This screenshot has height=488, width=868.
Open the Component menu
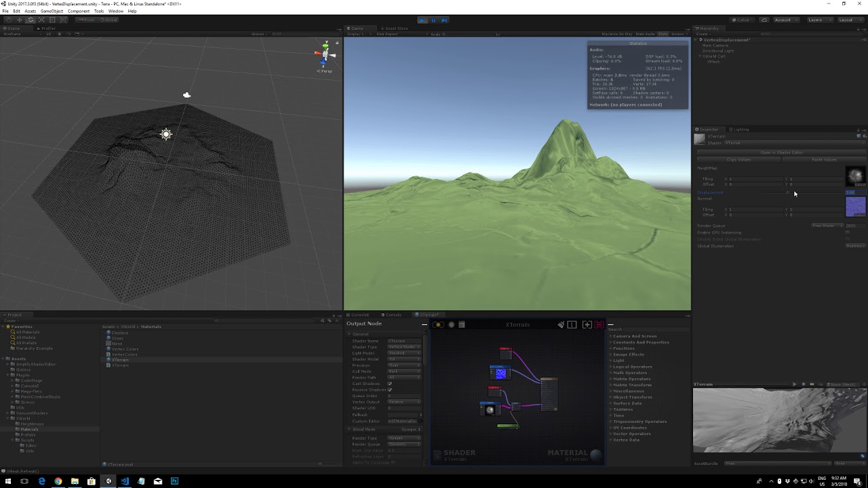(x=79, y=12)
